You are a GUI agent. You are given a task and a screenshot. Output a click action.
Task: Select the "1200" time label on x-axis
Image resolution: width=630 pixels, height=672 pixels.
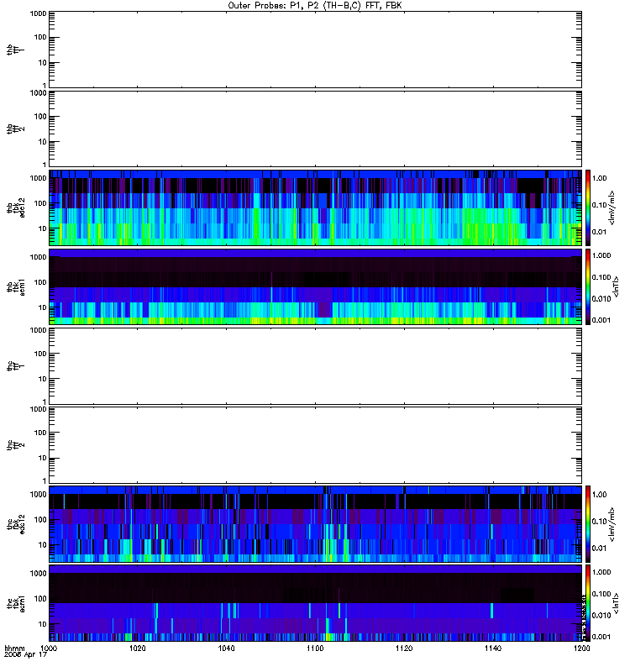581,648
